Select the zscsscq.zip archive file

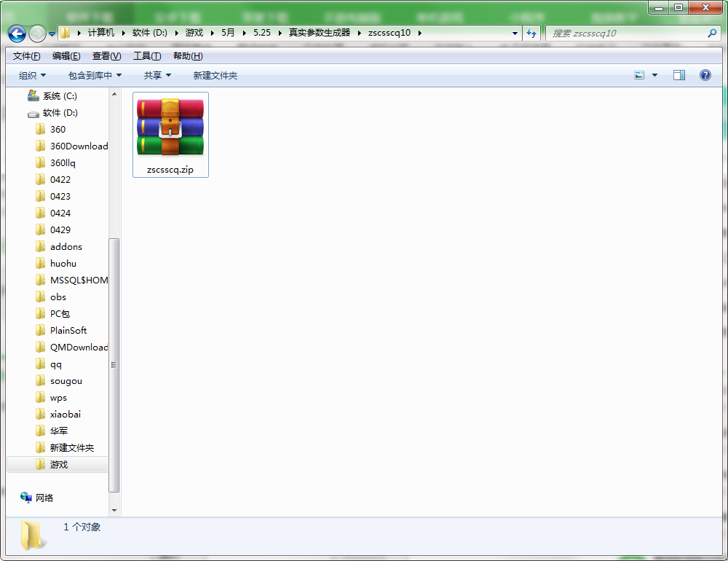tap(170, 135)
